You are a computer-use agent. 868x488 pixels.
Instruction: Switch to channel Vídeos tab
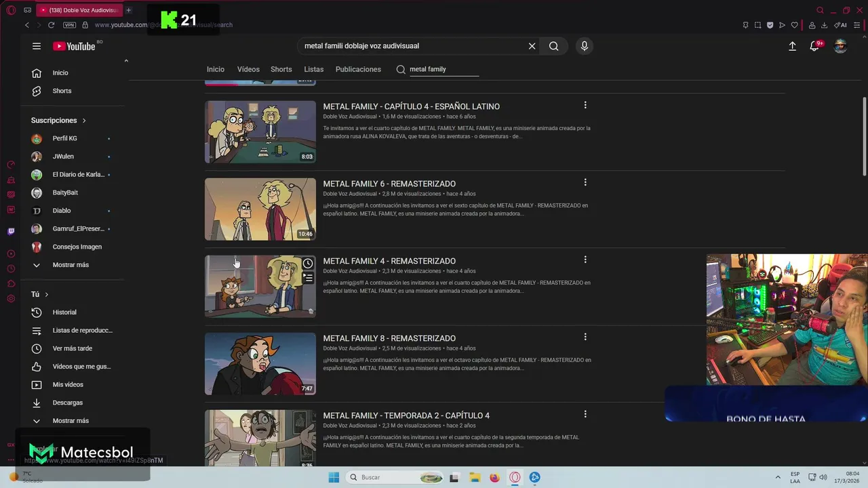click(x=248, y=69)
